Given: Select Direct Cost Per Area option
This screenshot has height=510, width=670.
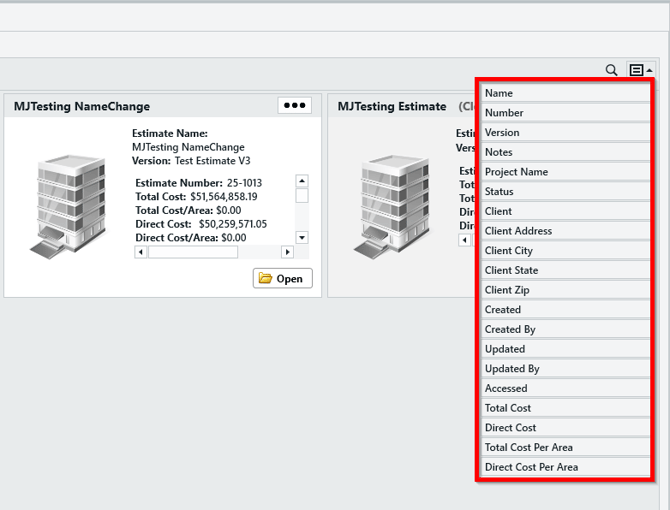Looking at the screenshot, I should point(565,467).
